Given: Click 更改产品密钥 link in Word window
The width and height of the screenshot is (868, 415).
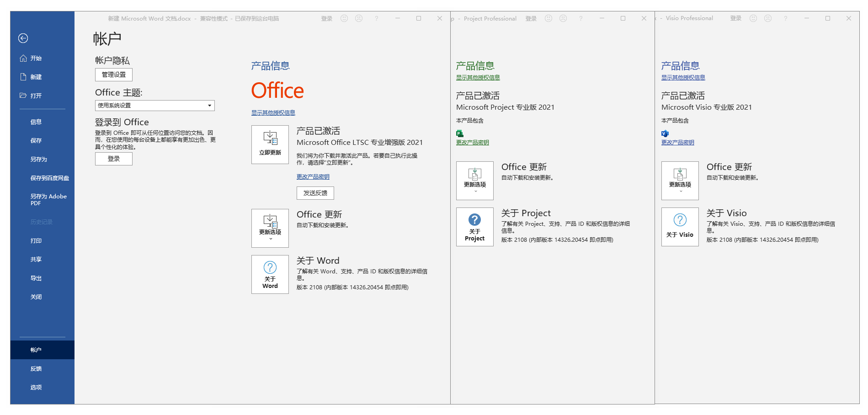Looking at the screenshot, I should [x=313, y=177].
